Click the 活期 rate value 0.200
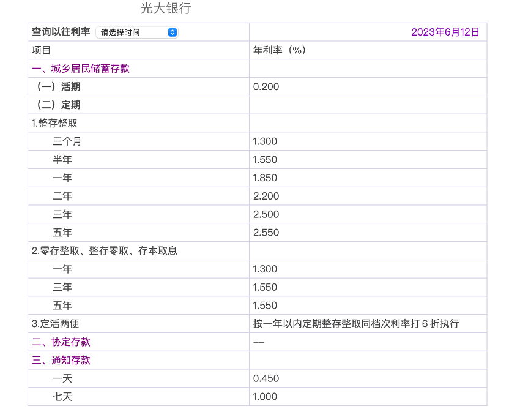This screenshot has height=420, width=509. pos(266,87)
